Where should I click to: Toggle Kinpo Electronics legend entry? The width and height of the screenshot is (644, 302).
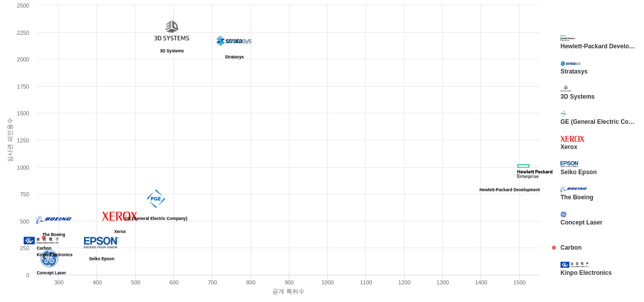pyautogui.click(x=586, y=273)
